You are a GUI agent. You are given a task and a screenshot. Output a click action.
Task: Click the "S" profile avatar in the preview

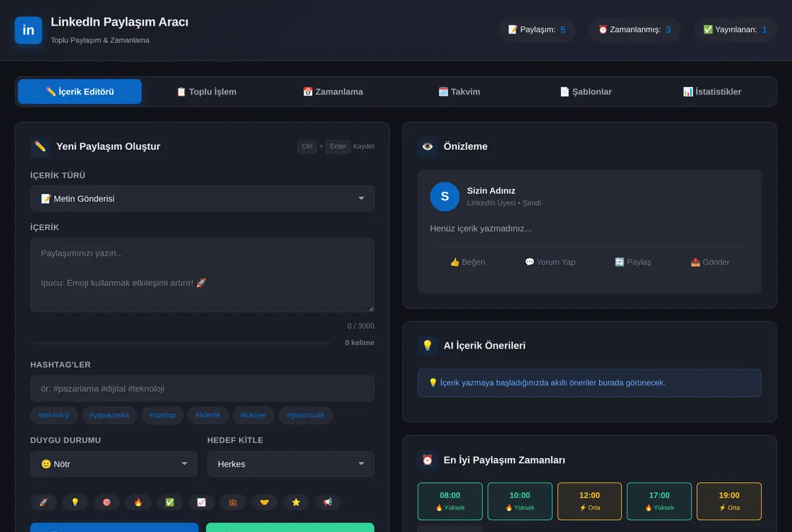point(445,196)
